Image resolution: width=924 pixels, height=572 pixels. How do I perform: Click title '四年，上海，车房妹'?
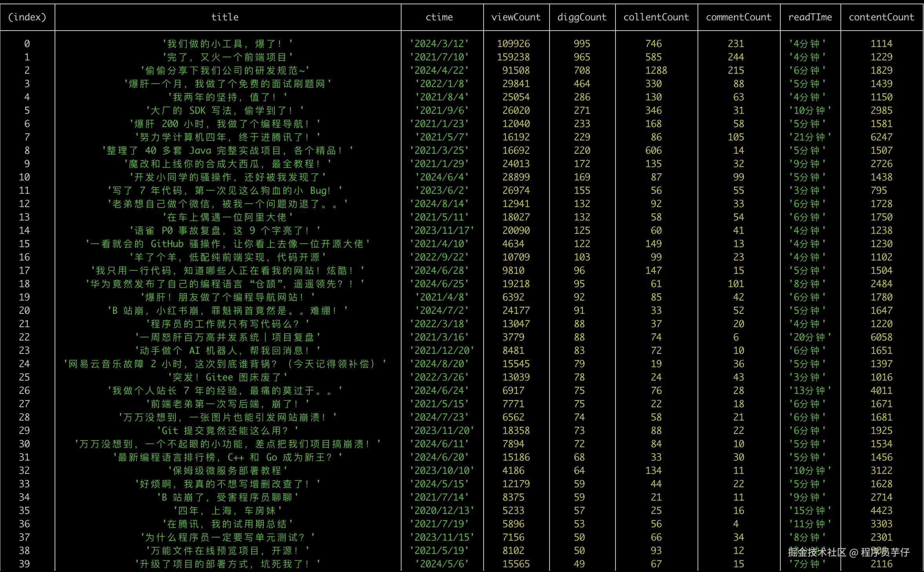(228, 510)
